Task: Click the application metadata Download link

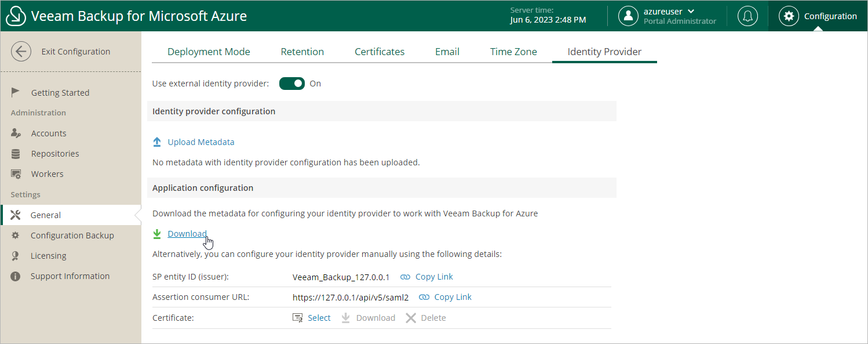Action: (187, 234)
